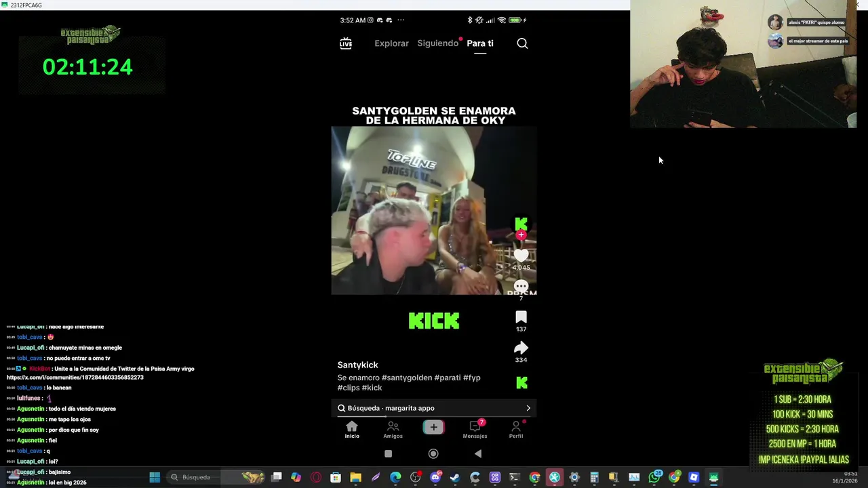Screen dimensions: 868x488
Task: Open the TikTok search magnifier
Action: click(522, 43)
